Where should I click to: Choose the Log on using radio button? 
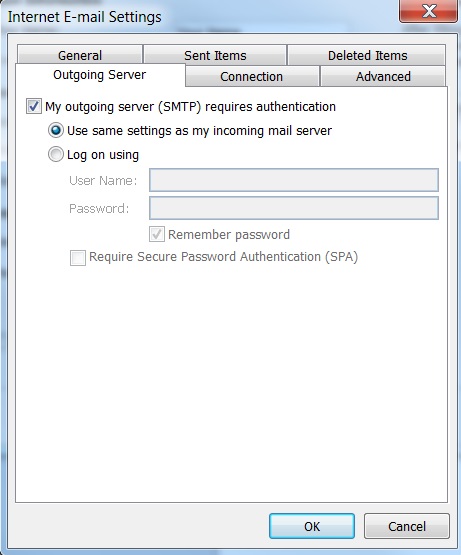(x=56, y=154)
